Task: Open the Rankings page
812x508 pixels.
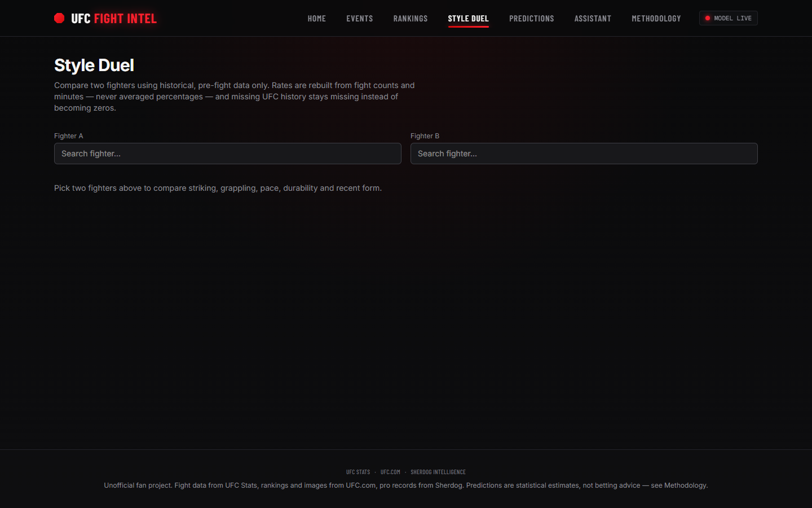Action: (411, 19)
